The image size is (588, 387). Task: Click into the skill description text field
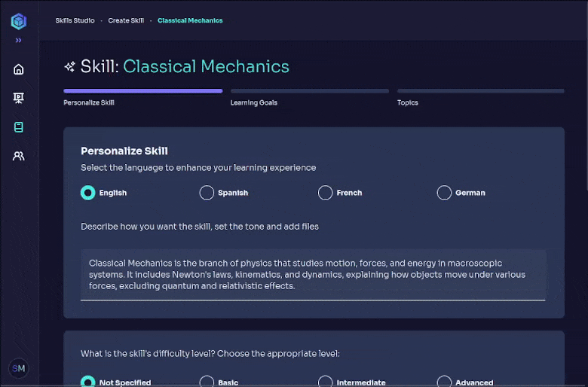point(313,275)
